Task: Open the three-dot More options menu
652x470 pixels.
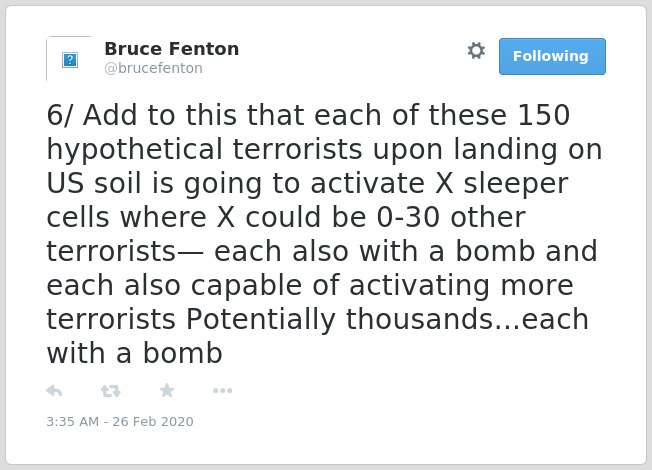Action: pos(222,391)
